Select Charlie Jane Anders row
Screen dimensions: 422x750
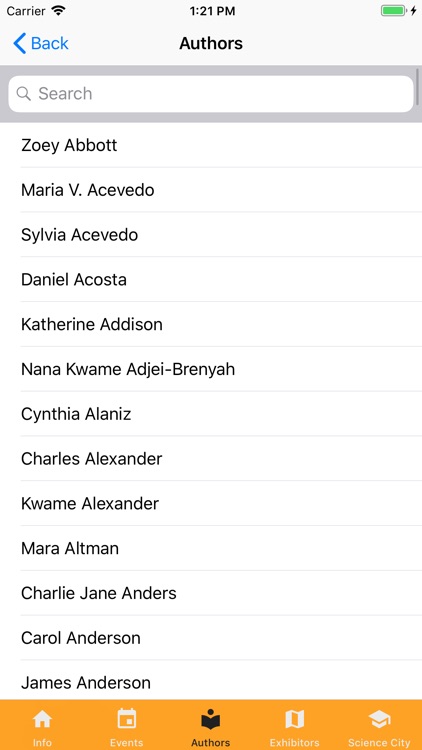coord(211,593)
